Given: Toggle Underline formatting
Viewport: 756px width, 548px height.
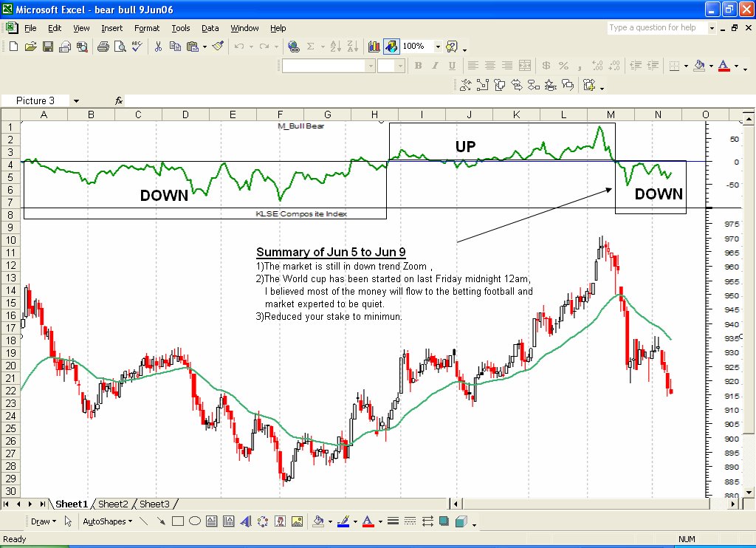Looking at the screenshot, I should tap(452, 66).
